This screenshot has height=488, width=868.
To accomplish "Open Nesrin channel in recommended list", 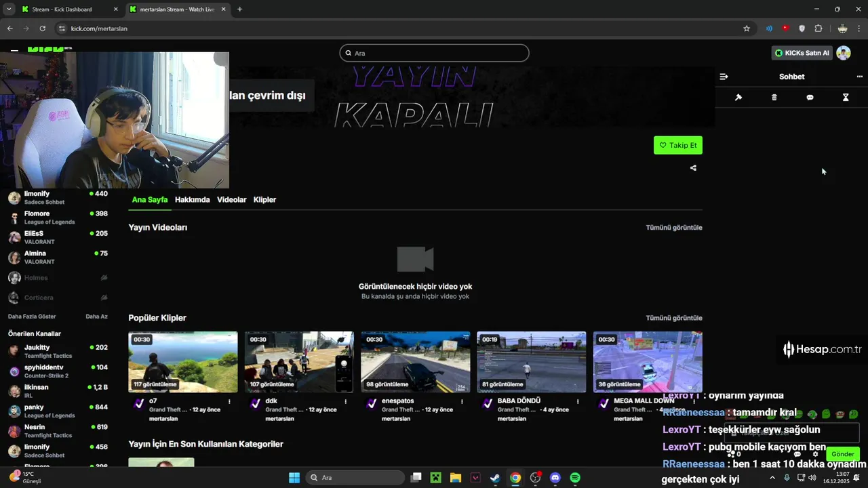I will coord(58,431).
